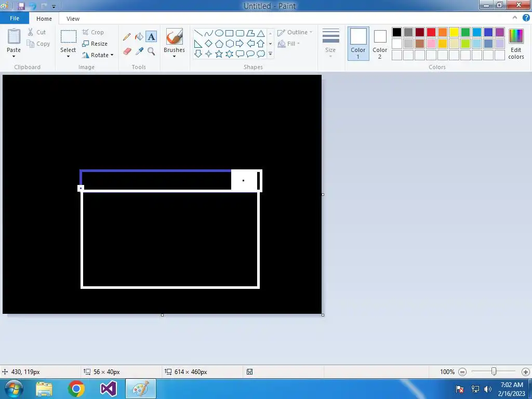
Task: Click the zoom out minus button
Action: (x=462, y=372)
